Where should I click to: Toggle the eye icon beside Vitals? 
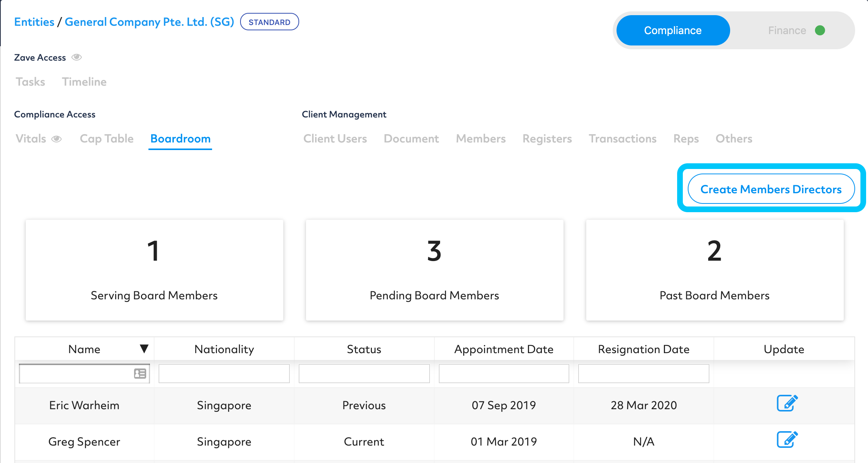click(56, 139)
